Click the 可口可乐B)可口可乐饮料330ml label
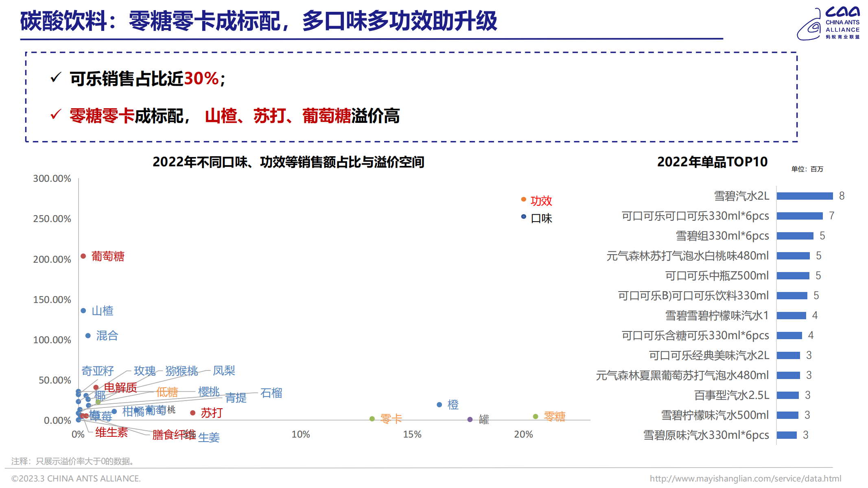 [x=693, y=296]
